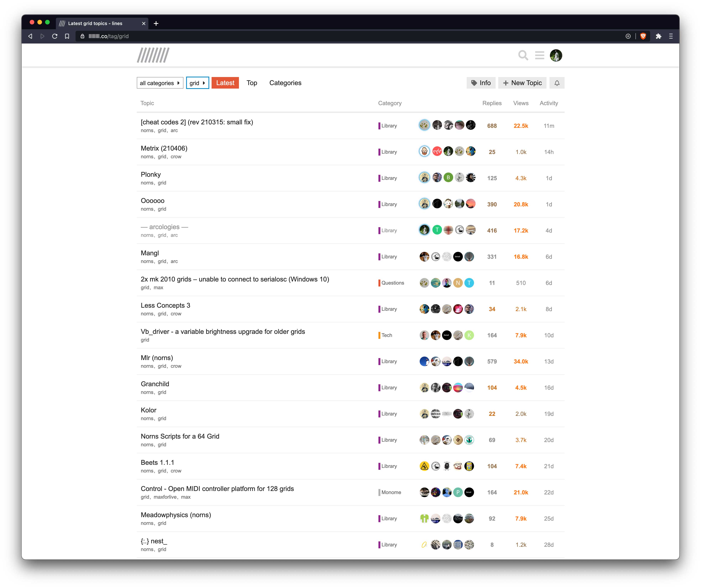The height and width of the screenshot is (588, 701).
Task: Open the Metrix (210406) topic
Action: tap(164, 148)
